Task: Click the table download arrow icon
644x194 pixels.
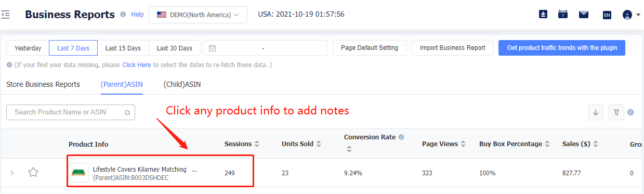Action: [x=596, y=112]
